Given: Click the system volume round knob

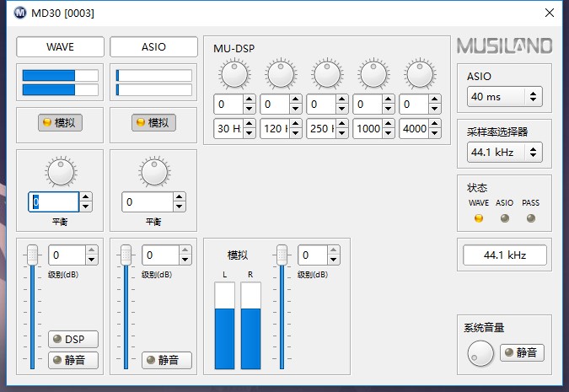Looking at the screenshot, I should 480,354.
